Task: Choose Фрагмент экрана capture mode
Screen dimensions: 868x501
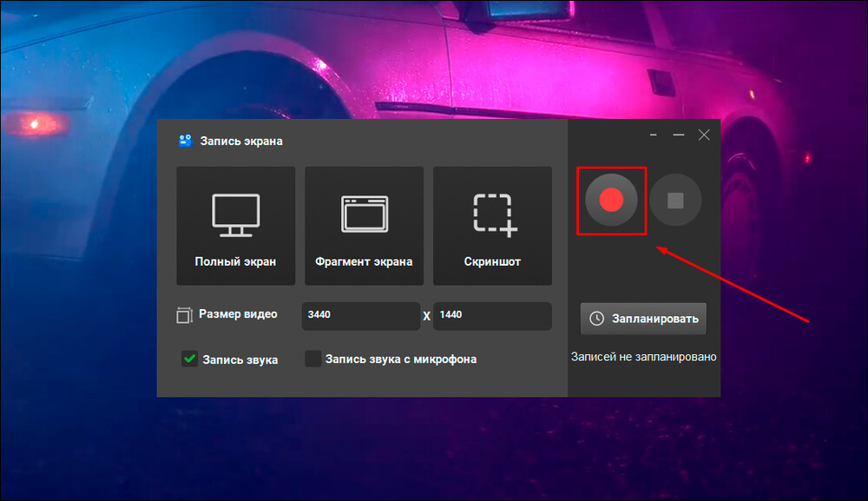Action: click(365, 226)
